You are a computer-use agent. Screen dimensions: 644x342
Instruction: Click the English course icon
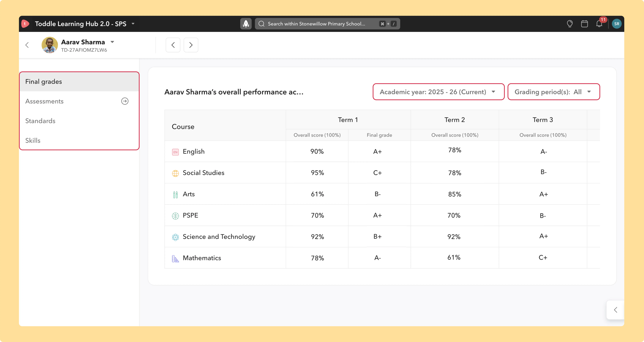[175, 152]
